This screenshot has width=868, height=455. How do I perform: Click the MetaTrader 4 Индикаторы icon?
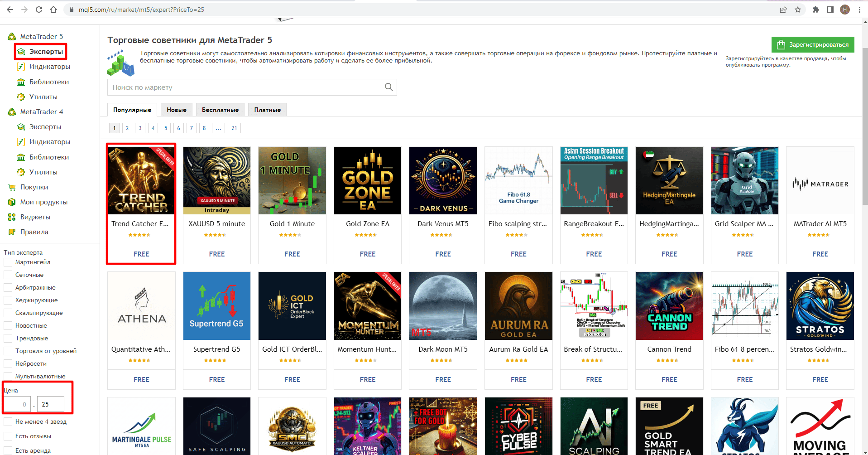click(21, 142)
